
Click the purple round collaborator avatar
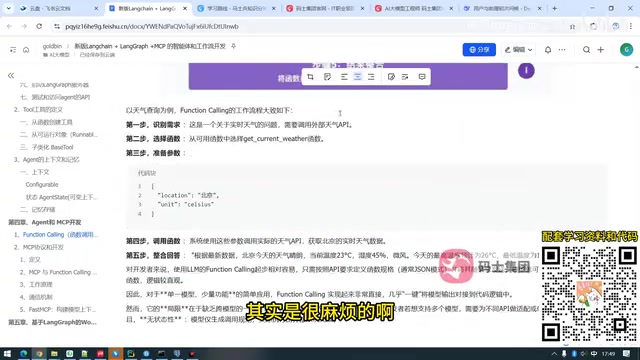526,71
